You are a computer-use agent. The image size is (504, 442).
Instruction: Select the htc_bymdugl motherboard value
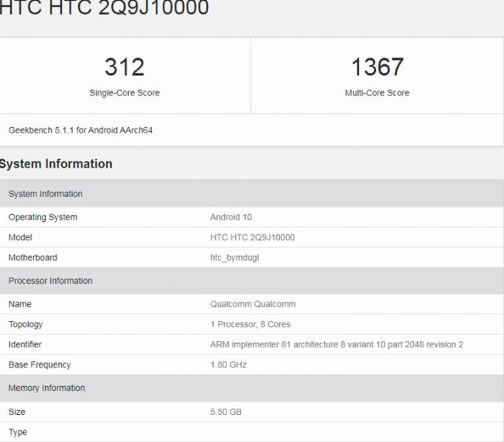coord(234,257)
